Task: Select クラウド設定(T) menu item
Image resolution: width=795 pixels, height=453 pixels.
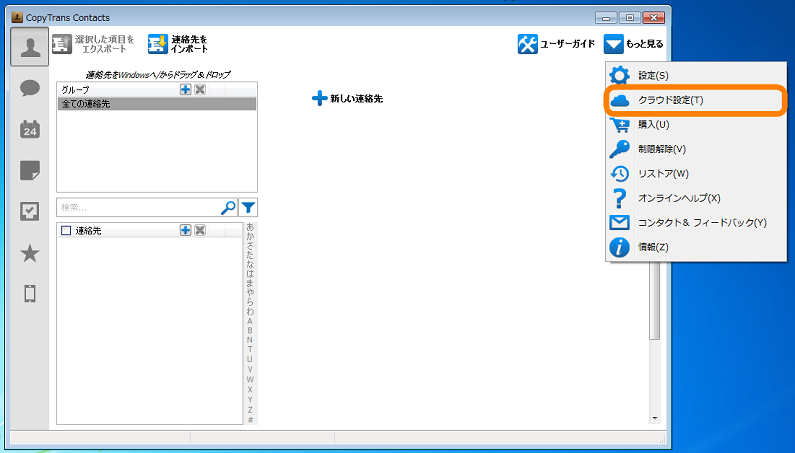Action: (696, 100)
